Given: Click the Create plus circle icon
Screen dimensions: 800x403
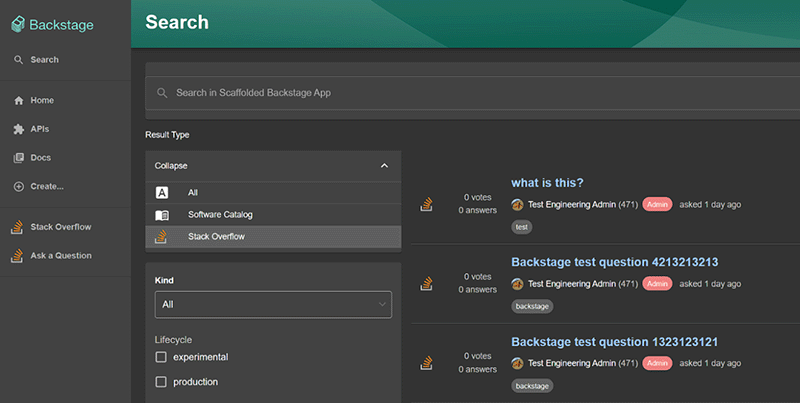Looking at the screenshot, I should pyautogui.click(x=18, y=186).
